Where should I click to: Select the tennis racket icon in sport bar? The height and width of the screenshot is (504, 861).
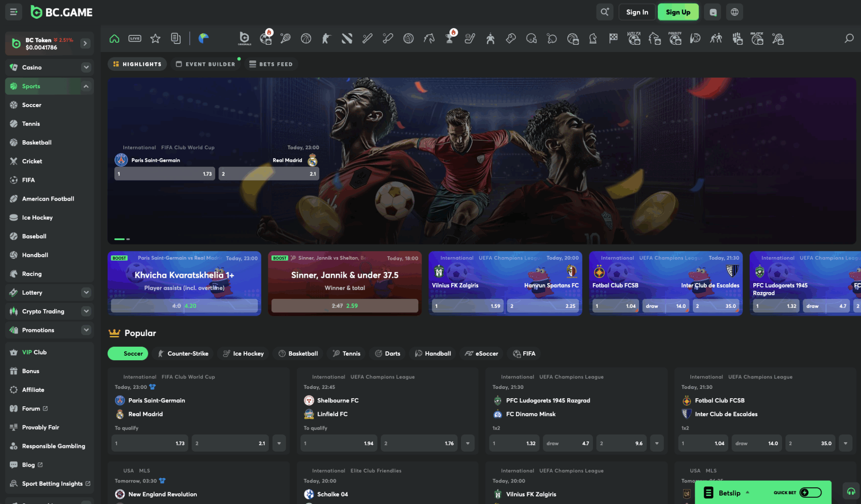[x=286, y=39]
